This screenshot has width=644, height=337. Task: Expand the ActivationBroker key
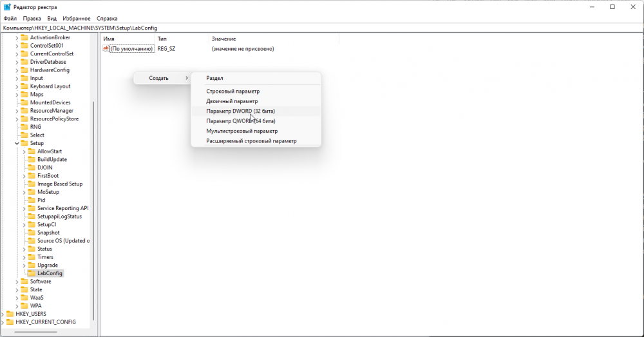(x=17, y=38)
